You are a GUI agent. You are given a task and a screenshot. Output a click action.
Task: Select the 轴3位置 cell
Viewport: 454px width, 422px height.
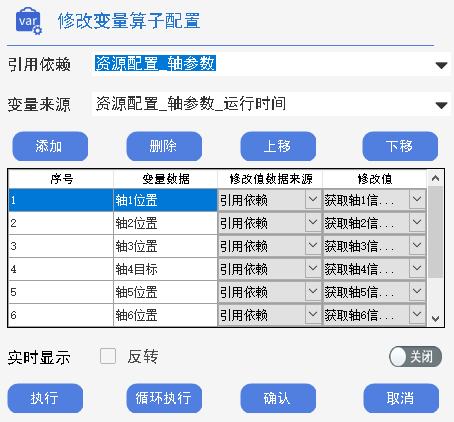(165, 246)
